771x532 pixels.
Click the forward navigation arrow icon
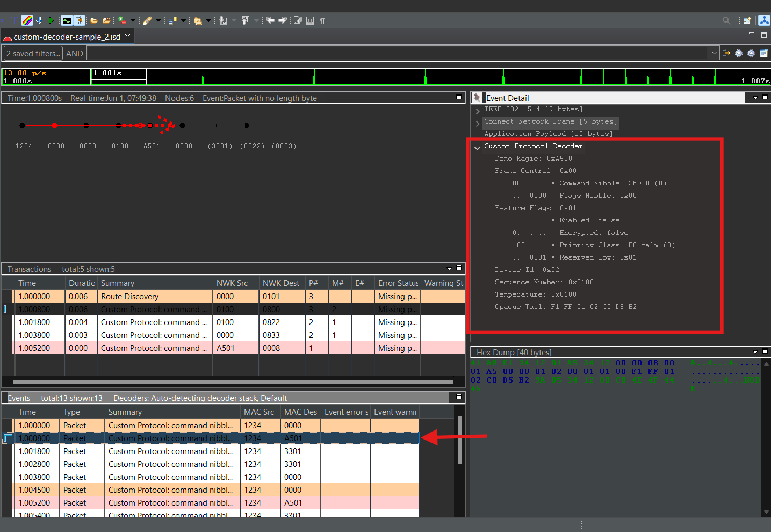283,20
